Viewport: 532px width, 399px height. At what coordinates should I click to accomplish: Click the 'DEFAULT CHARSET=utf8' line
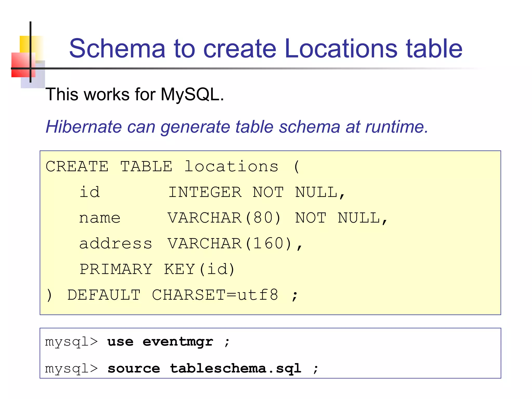(173, 295)
